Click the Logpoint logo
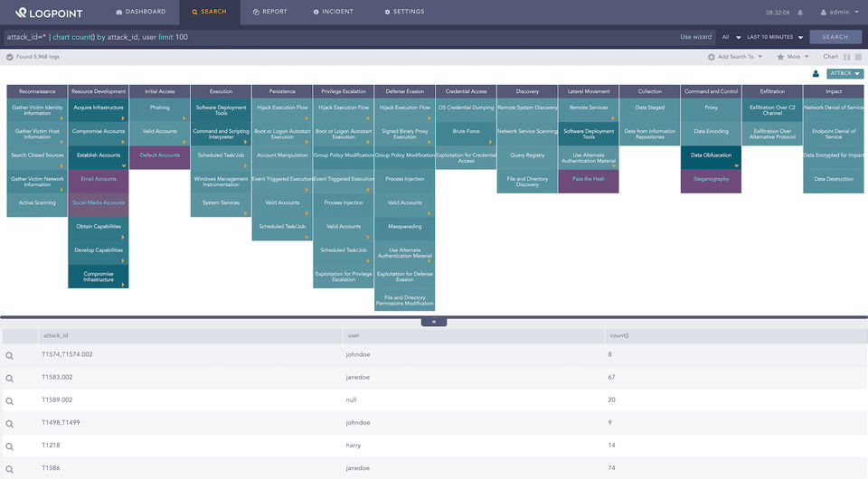The width and height of the screenshot is (868, 479). pyautogui.click(x=49, y=12)
